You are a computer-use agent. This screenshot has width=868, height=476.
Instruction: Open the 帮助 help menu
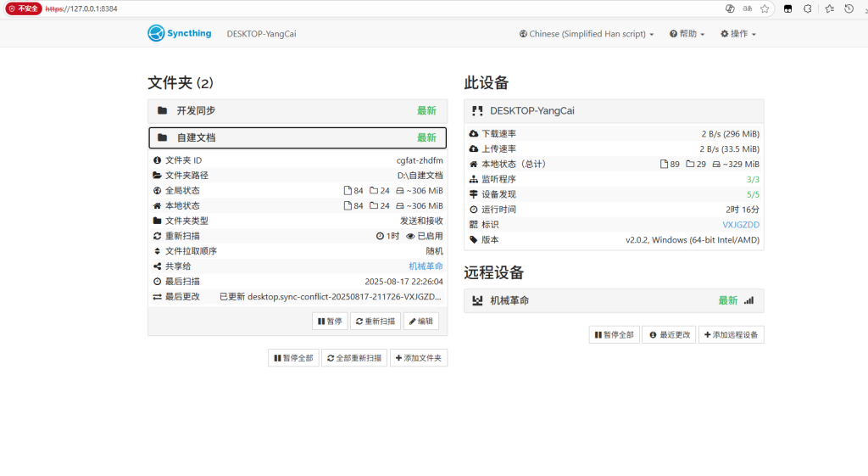click(687, 34)
